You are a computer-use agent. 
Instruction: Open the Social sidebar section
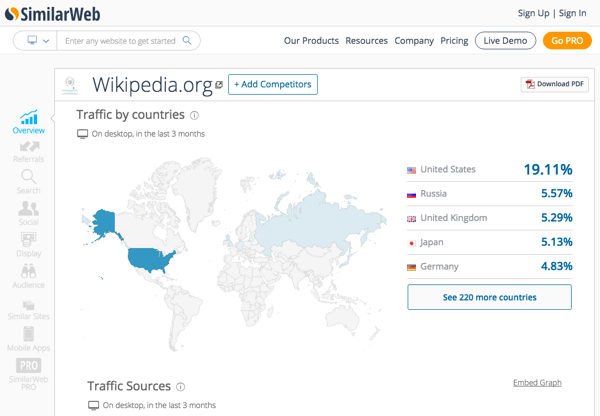pyautogui.click(x=28, y=213)
